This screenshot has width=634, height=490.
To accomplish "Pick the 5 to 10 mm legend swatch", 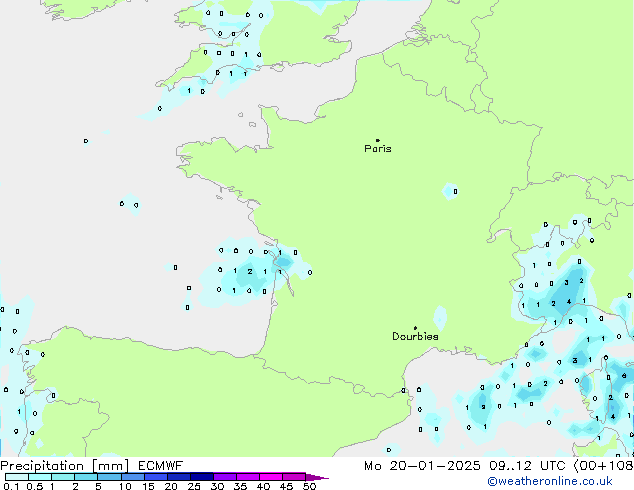I will pyautogui.click(x=110, y=477).
